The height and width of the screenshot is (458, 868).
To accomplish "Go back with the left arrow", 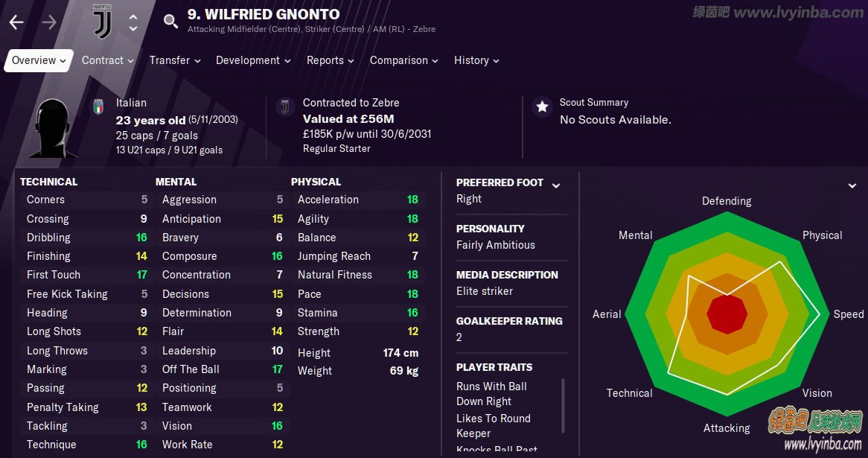I will [x=16, y=22].
